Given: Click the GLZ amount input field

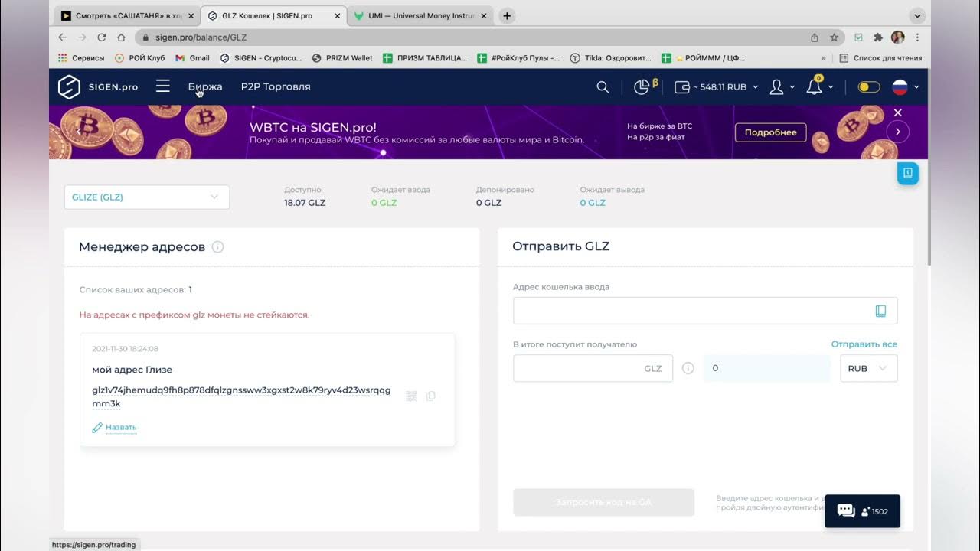Looking at the screenshot, I should click(x=593, y=368).
